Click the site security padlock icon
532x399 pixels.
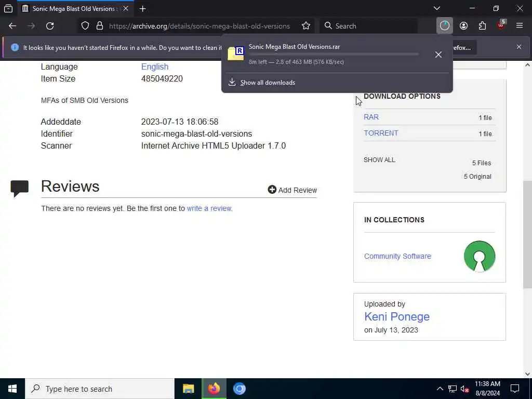coord(99,26)
